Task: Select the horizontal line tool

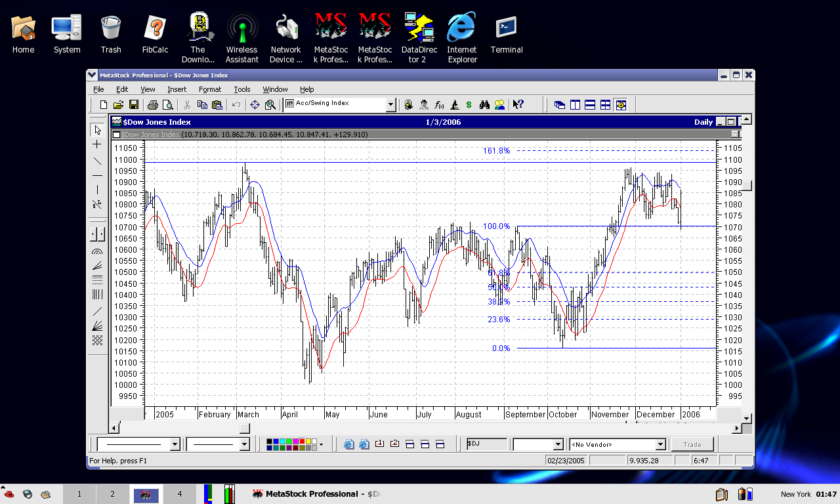Action: 97,175
